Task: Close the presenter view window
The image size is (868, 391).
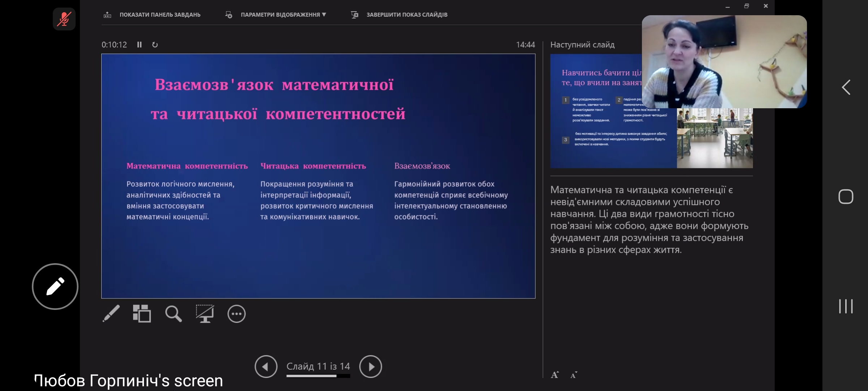Action: coord(766,6)
